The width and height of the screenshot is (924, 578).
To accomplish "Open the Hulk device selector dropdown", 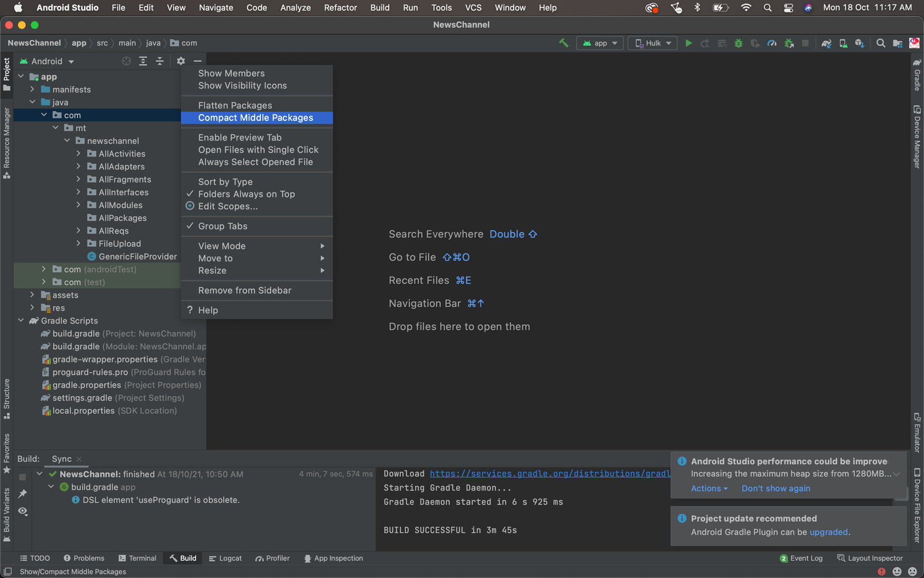I will [653, 43].
